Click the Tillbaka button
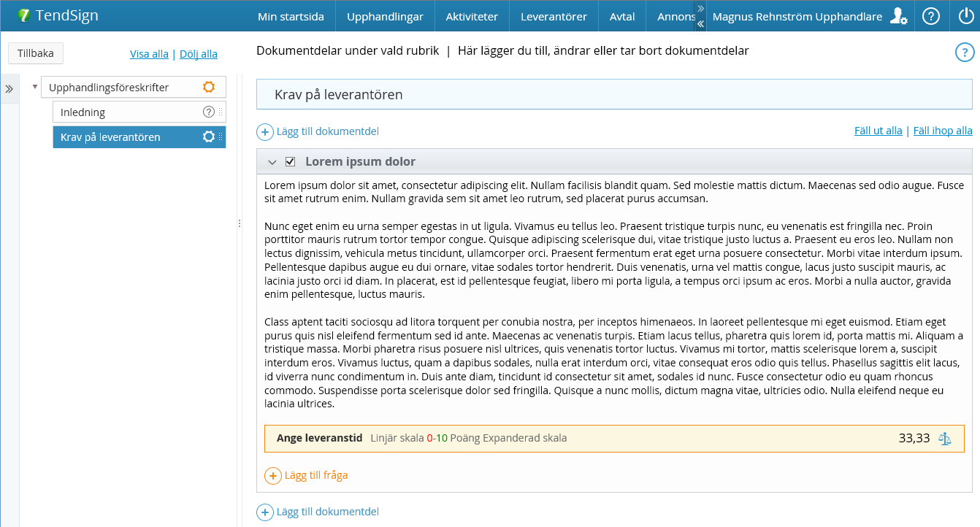Viewport: 980px width, 527px height. 36,53
